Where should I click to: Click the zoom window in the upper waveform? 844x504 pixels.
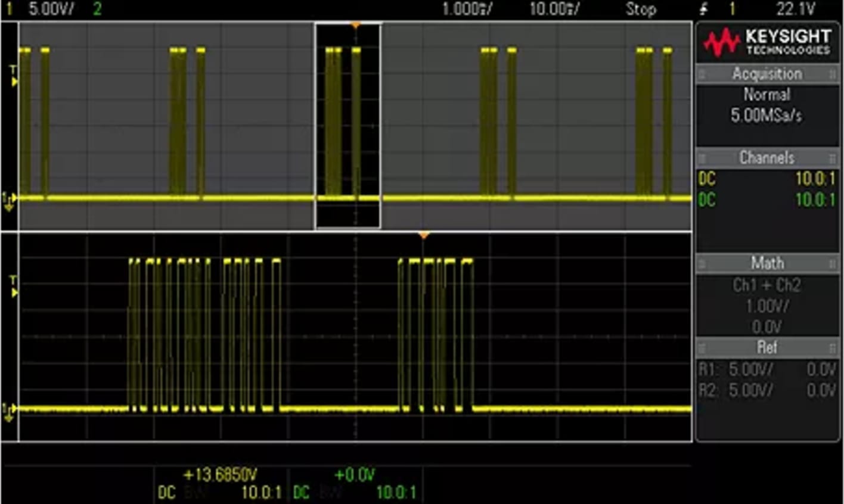coord(347,124)
